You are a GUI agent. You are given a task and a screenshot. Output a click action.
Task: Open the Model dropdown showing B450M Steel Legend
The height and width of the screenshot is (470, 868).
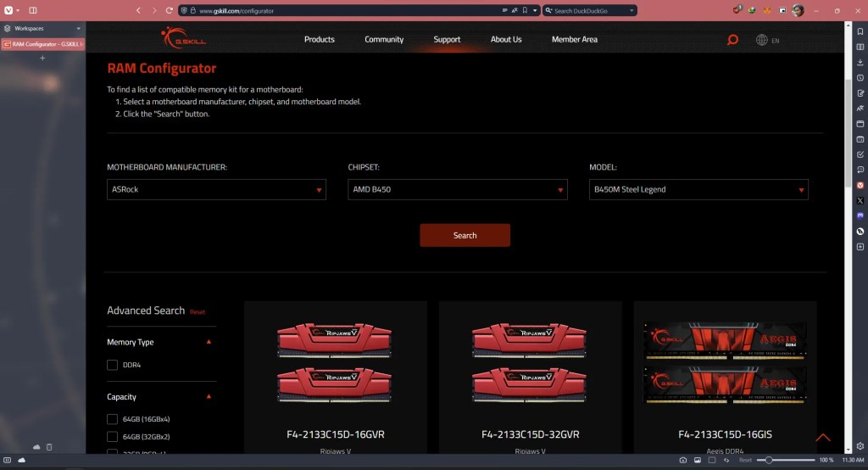698,189
